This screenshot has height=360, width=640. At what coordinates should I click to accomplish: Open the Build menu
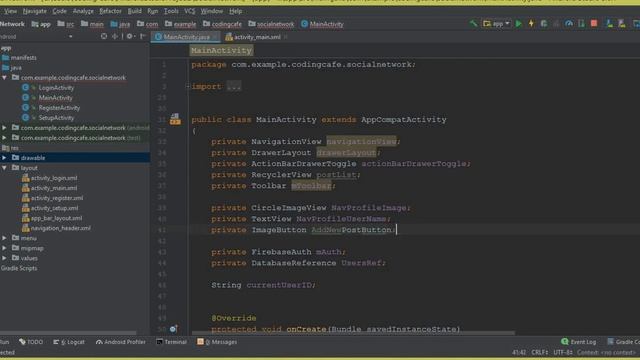pos(134,11)
